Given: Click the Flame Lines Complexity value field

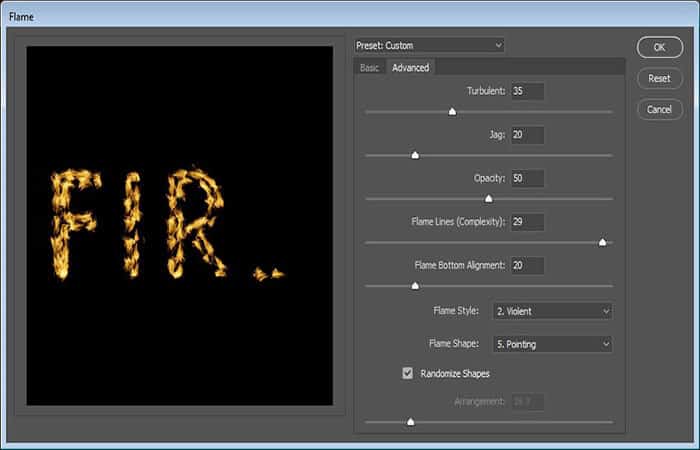Looking at the screenshot, I should click(x=528, y=222).
